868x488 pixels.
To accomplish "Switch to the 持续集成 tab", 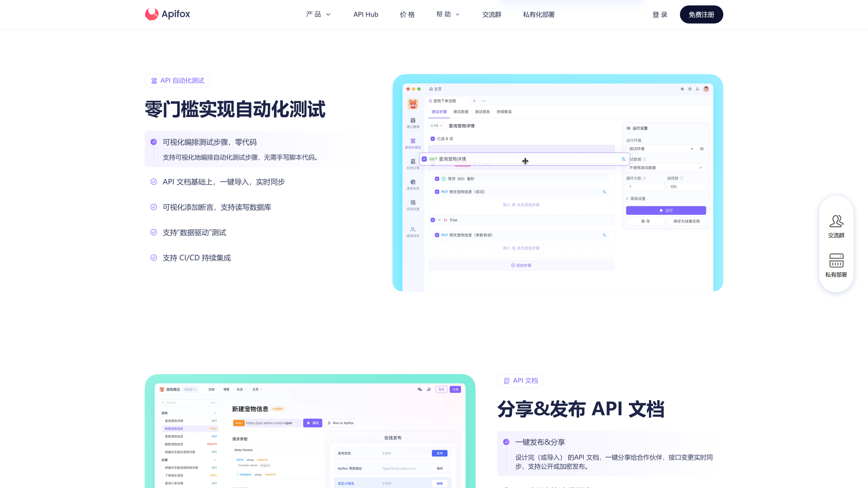I will click(504, 112).
